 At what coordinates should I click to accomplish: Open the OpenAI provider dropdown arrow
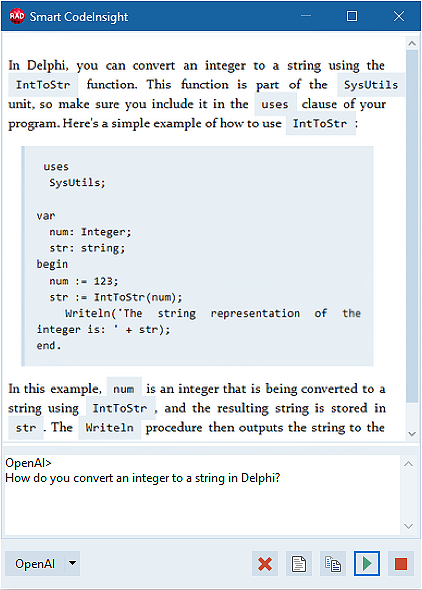click(72, 563)
